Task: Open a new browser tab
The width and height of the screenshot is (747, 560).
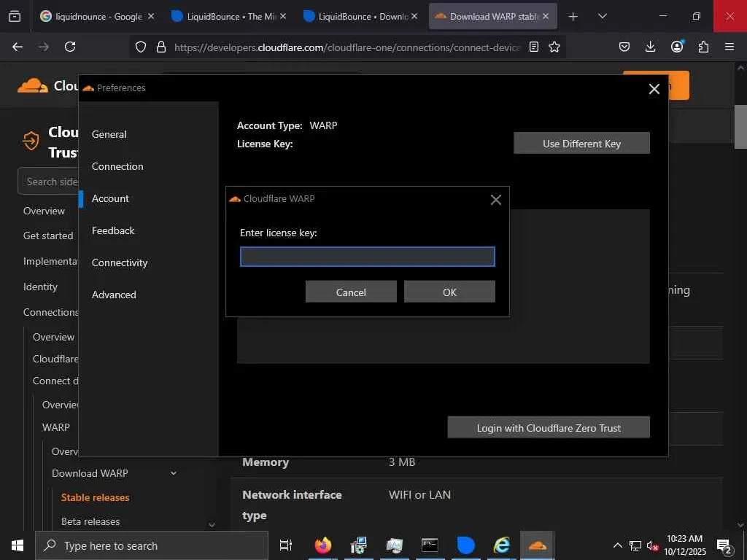Action: point(573,16)
